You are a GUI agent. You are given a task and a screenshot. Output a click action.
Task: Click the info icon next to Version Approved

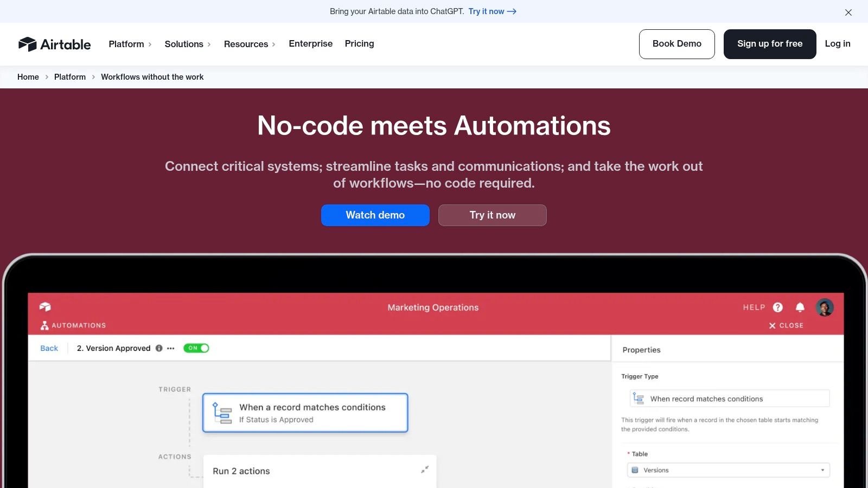point(159,348)
